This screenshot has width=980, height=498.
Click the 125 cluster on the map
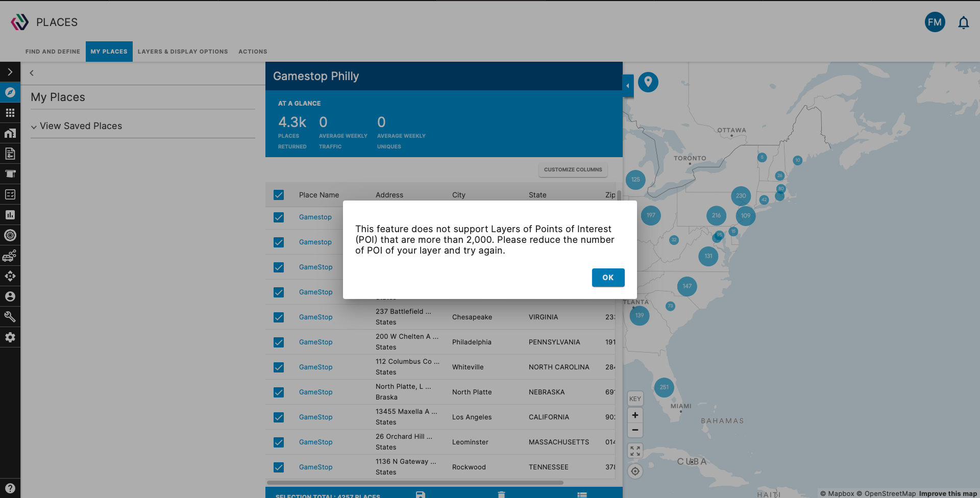pyautogui.click(x=635, y=180)
